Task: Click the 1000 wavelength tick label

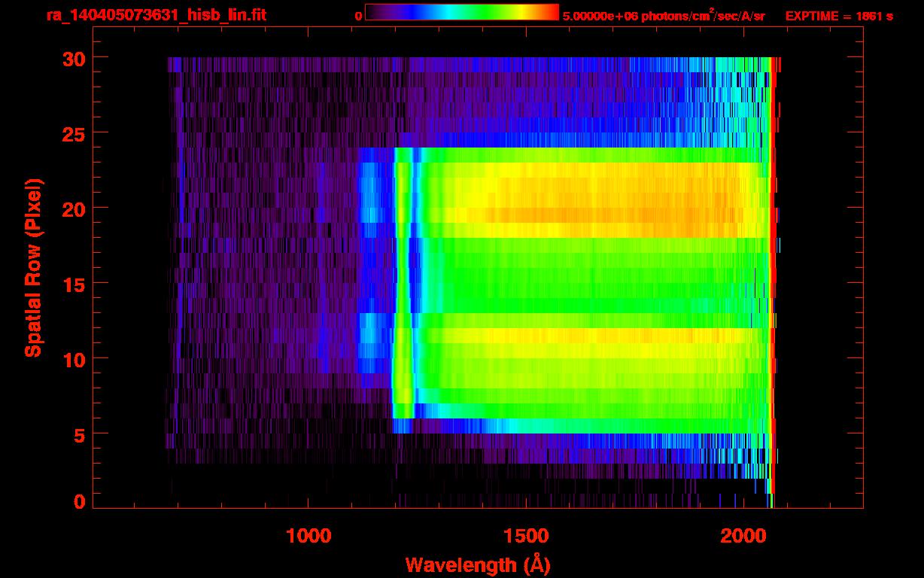Action: [309, 536]
